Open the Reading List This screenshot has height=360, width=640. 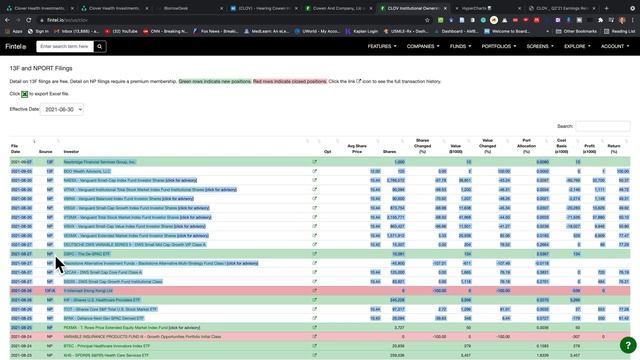tap(620, 31)
